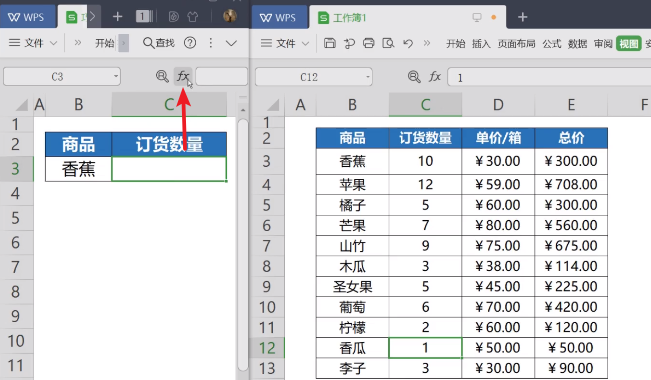Click the zoom magnifier icon beside fx in left window
The height and width of the screenshot is (380, 651).
162,76
